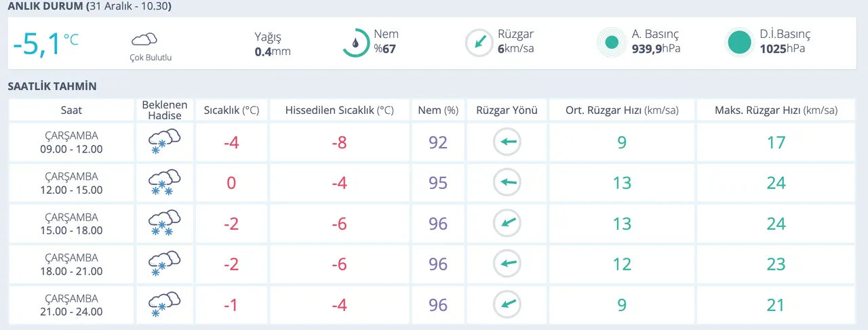Click the D.İ.Basınç pressure circle icon
Image resolution: width=868 pixels, height=330 pixels.
point(739,43)
